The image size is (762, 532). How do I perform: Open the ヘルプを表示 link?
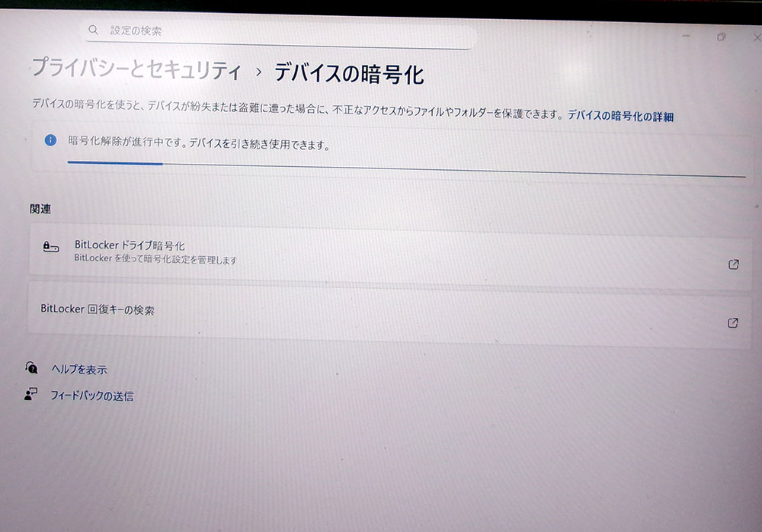click(78, 370)
